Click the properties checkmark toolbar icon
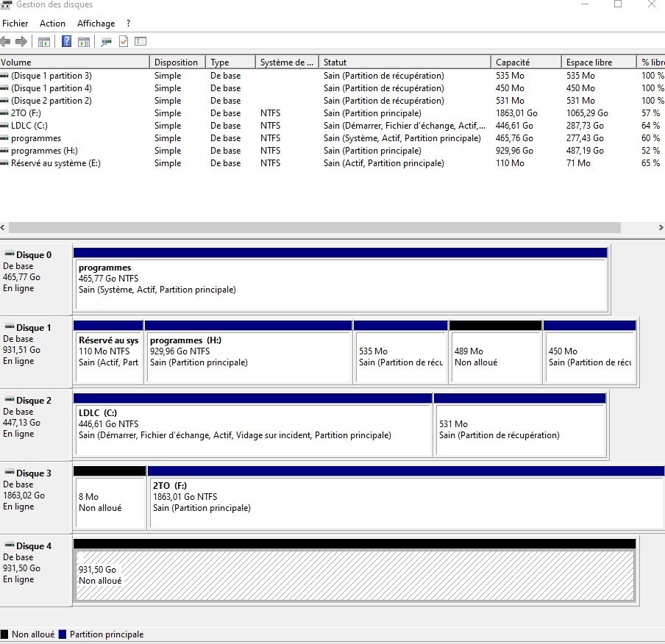This screenshot has height=644, width=665. (124, 42)
